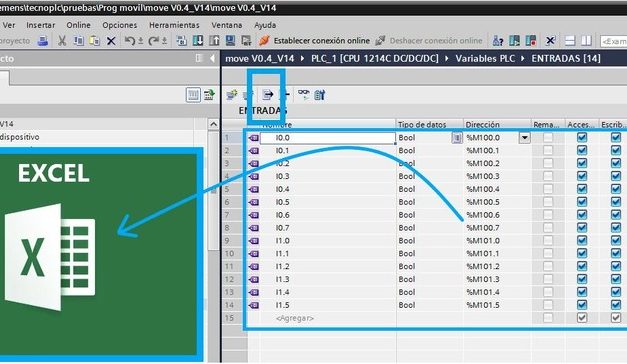Toggle Writable checkbox for I1.5

[616, 305]
